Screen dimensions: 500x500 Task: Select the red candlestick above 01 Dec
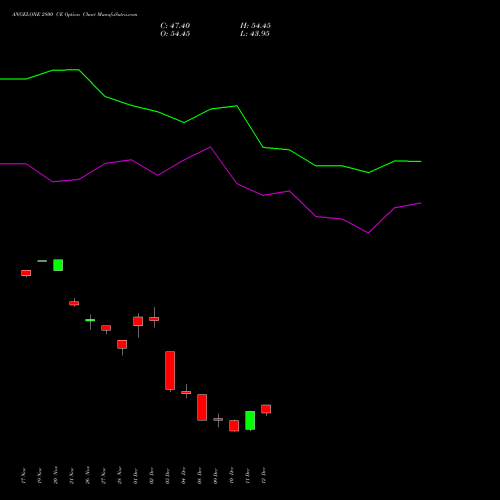coord(138,321)
